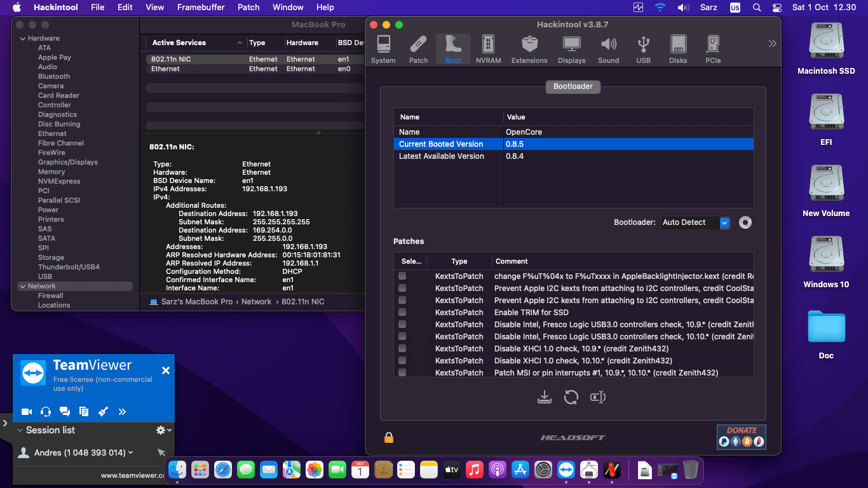
Task: Check the Enable TRIM for SSD checkbox
Action: click(x=402, y=313)
